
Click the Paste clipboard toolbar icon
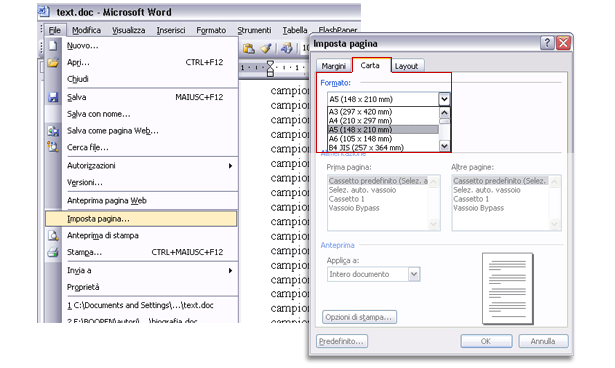pyautogui.click(x=249, y=49)
